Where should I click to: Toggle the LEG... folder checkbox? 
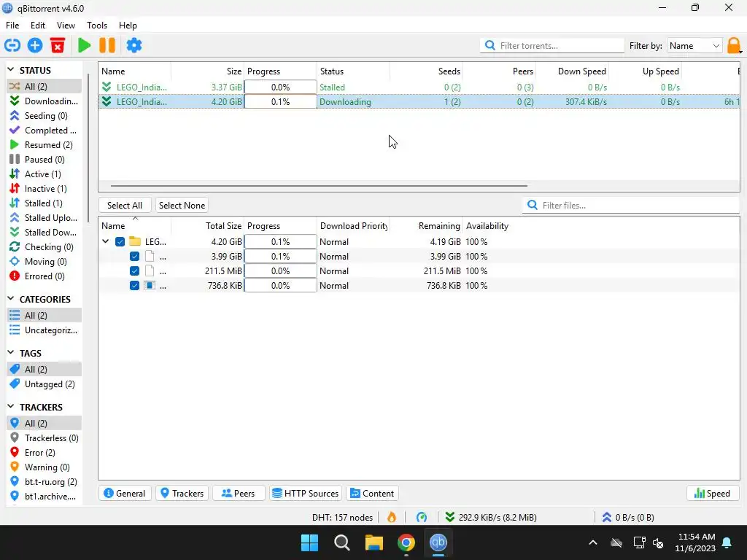[120, 242]
